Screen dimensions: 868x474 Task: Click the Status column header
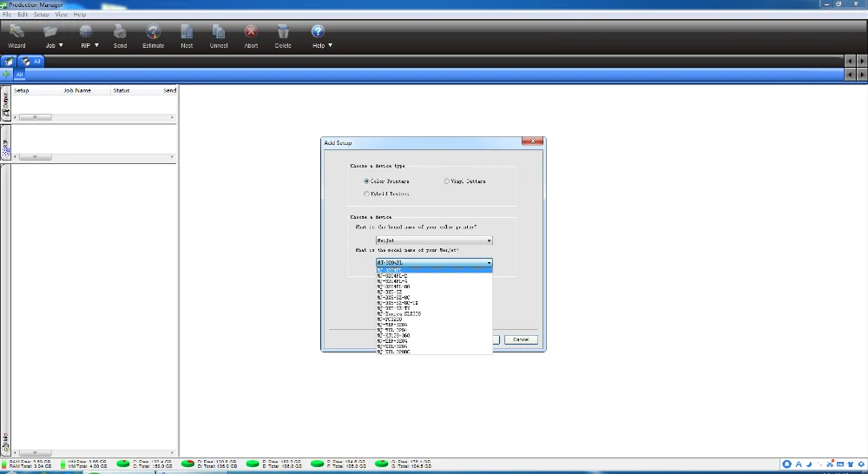[x=135, y=90]
